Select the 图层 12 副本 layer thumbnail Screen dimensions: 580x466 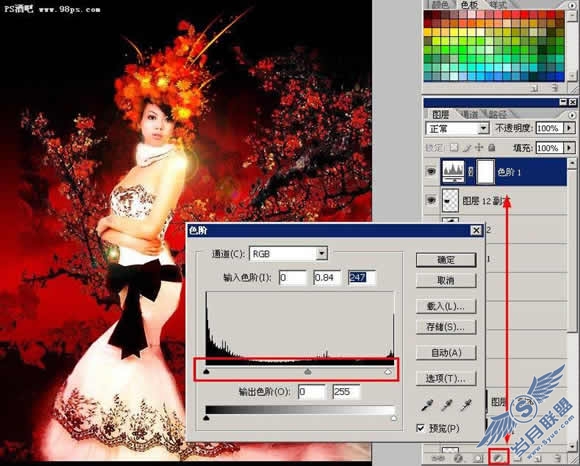(450, 200)
